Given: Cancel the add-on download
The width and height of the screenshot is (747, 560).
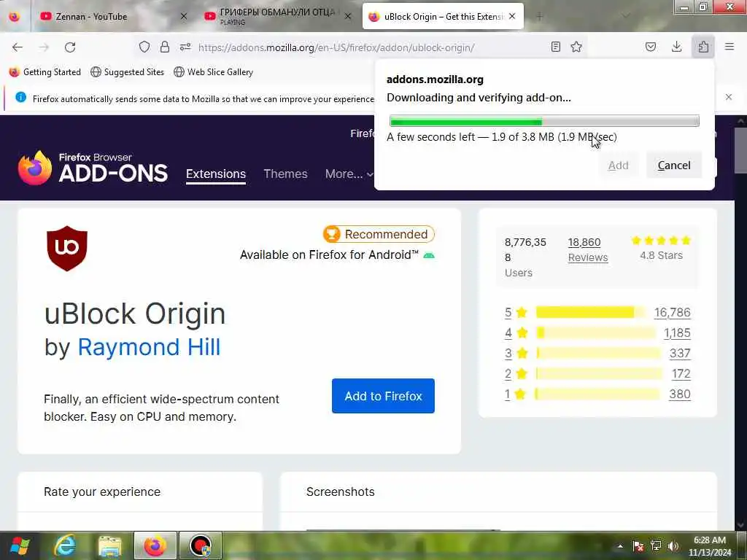Looking at the screenshot, I should pos(673,166).
